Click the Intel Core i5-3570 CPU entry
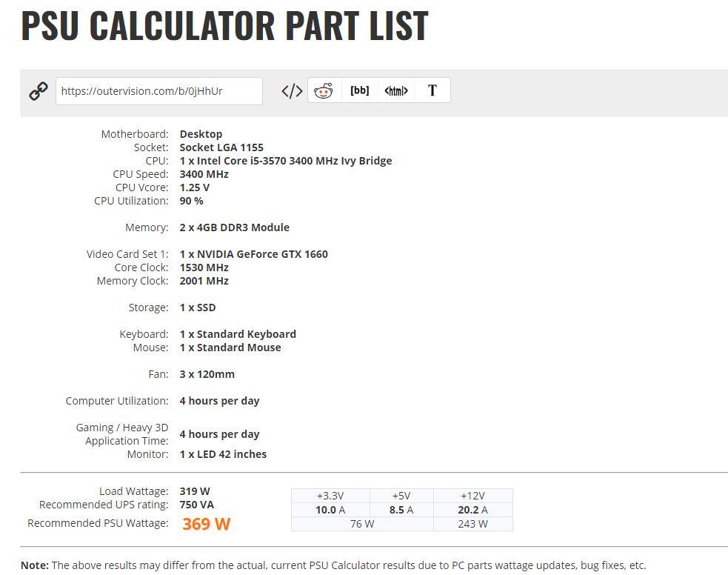The image size is (728, 575). (286, 161)
